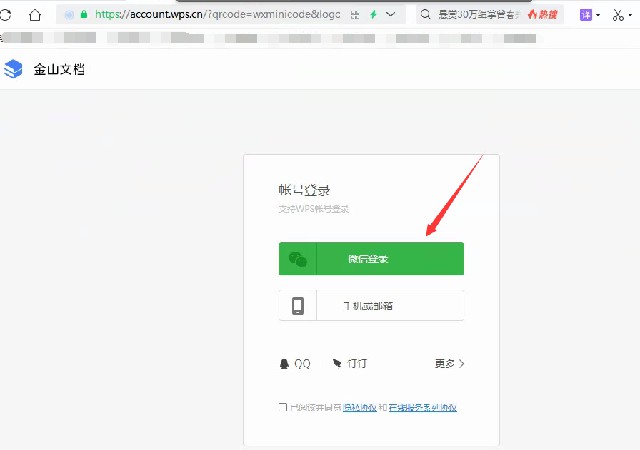Screen dimensions: 640x450
Task: Click the phone icon on login option
Action: coord(298,305)
